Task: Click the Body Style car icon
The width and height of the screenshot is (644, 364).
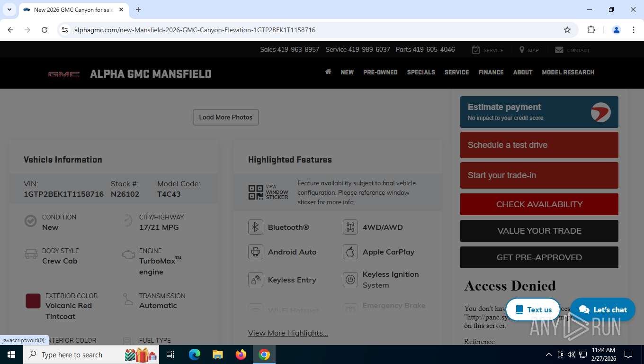Action: 31,254
